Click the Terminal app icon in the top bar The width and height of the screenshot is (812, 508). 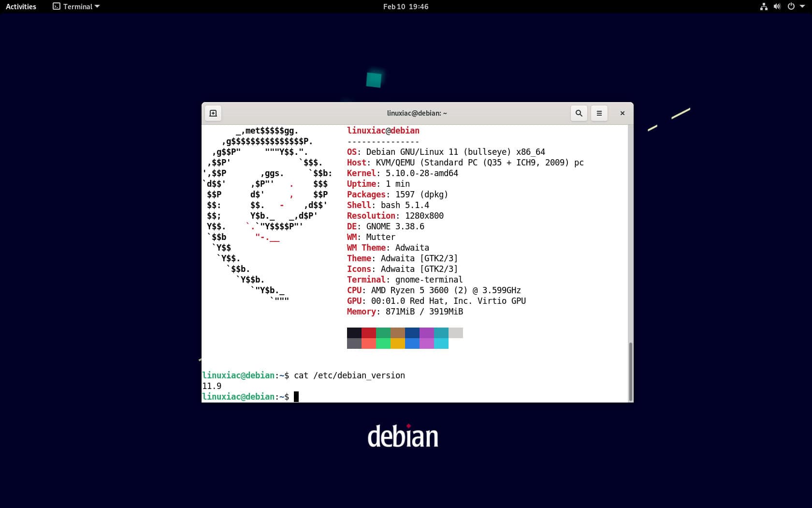(x=56, y=6)
